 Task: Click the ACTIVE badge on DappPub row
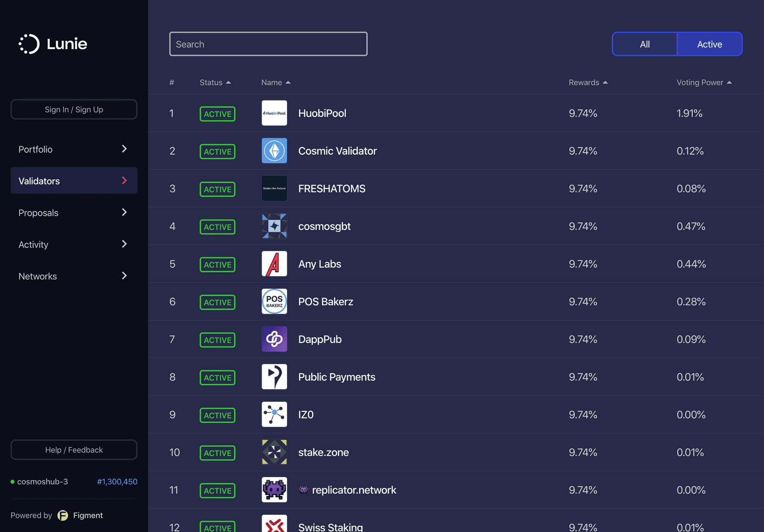click(217, 340)
